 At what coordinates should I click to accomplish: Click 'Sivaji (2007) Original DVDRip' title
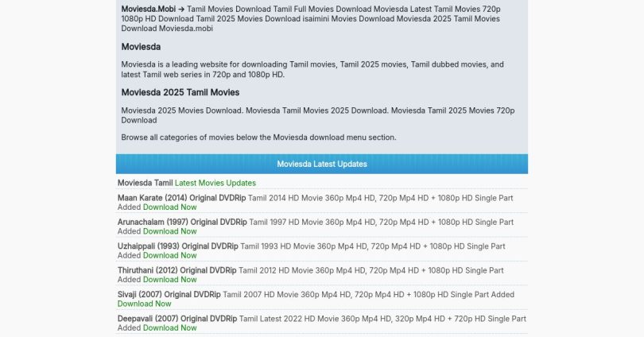pyautogui.click(x=169, y=295)
